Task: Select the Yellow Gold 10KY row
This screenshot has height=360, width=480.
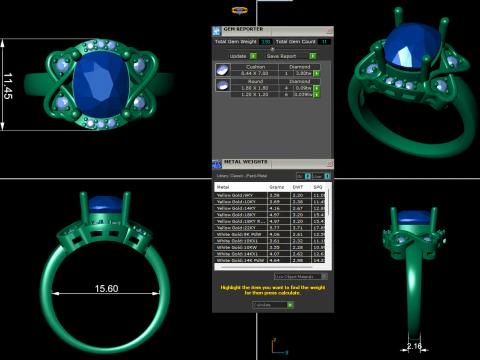Action: (270, 202)
